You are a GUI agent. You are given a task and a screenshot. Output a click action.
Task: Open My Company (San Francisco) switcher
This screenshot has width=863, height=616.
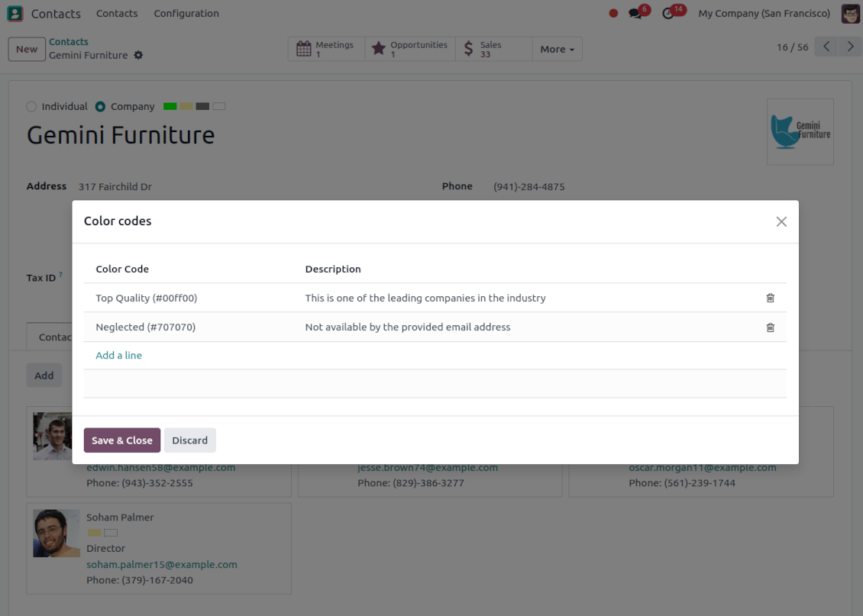click(x=764, y=14)
